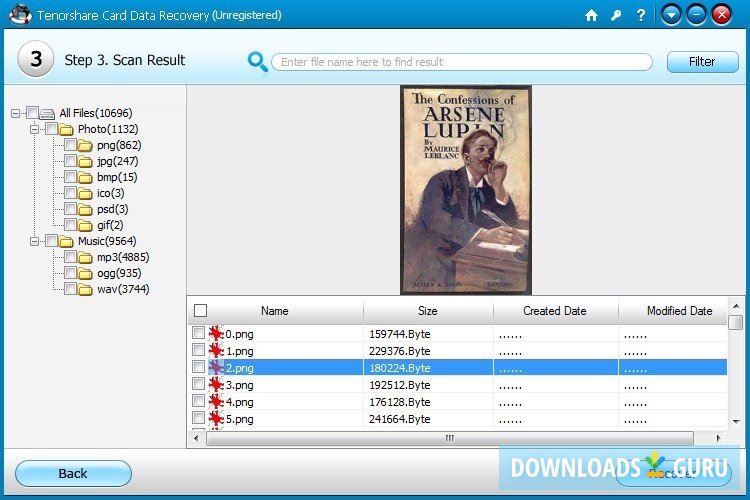This screenshot has width=750, height=500.
Task: Click the magnifier search icon
Action: [257, 62]
